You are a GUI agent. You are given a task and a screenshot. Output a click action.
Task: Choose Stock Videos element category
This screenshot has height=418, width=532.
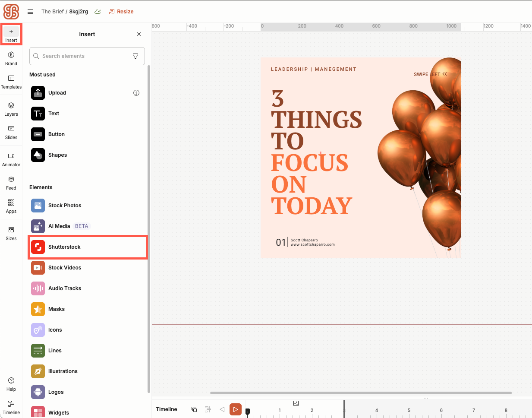point(65,268)
